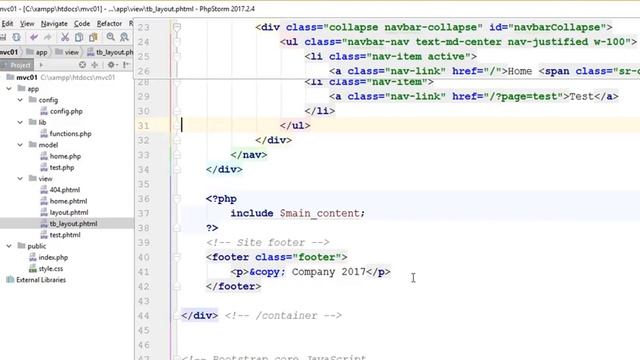Click "navbarCollapse" id value on line 23

coord(556,27)
